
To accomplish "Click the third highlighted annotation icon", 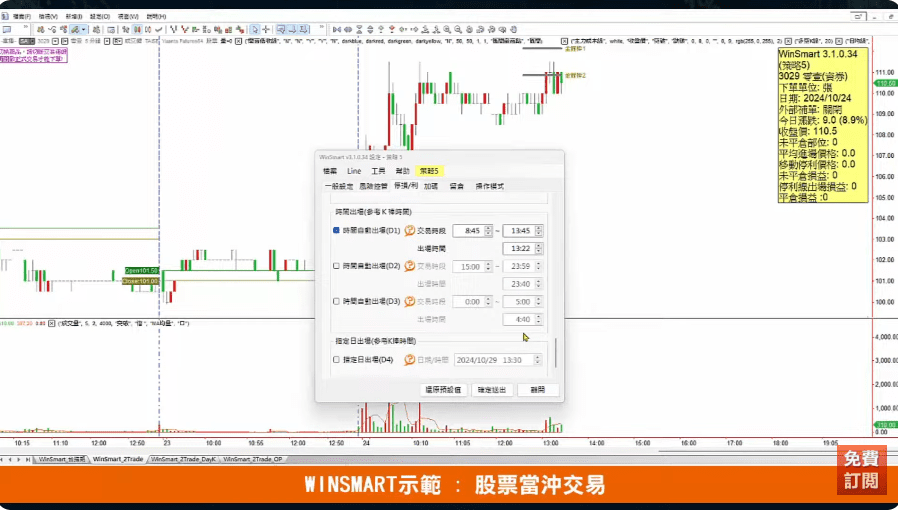I will point(304,29).
